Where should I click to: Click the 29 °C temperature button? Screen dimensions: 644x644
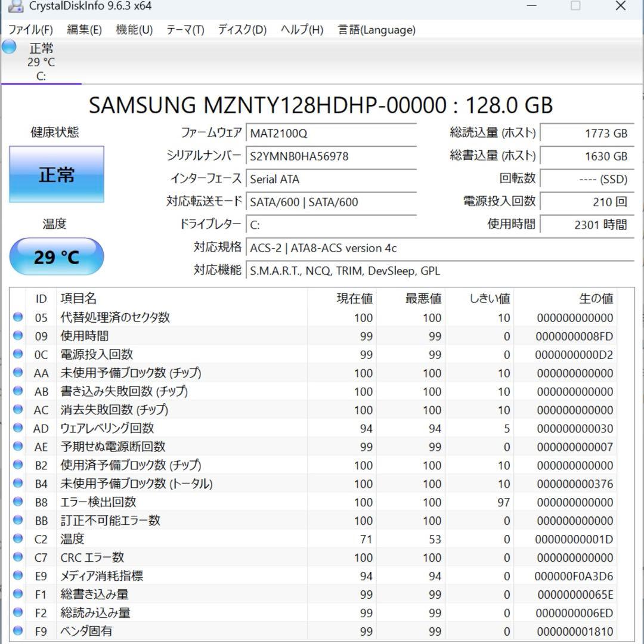click(x=57, y=257)
